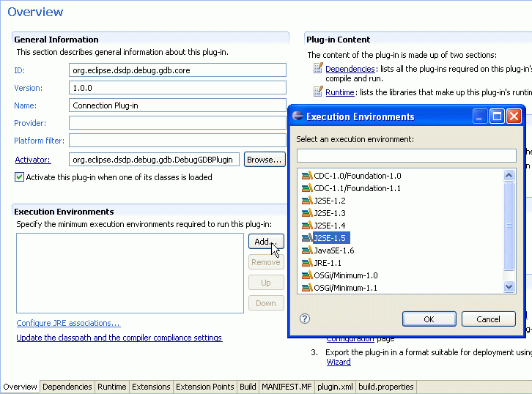
Task: Select OSGi/Minimum-1.0 environment
Action: 346,275
